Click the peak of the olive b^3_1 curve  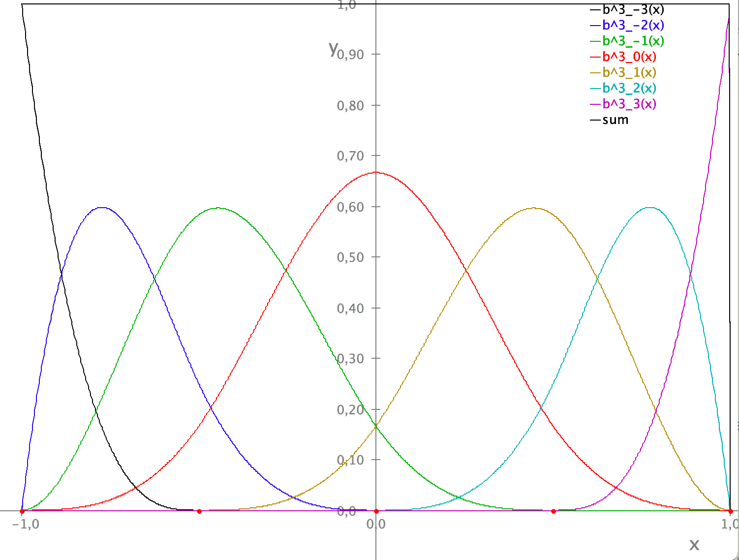click(x=534, y=208)
